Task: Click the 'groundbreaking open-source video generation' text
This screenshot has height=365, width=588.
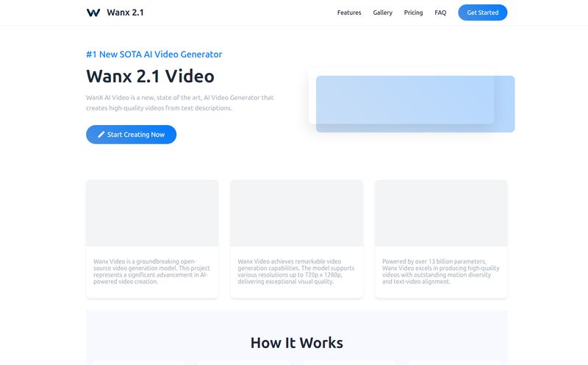Action: click(x=152, y=271)
